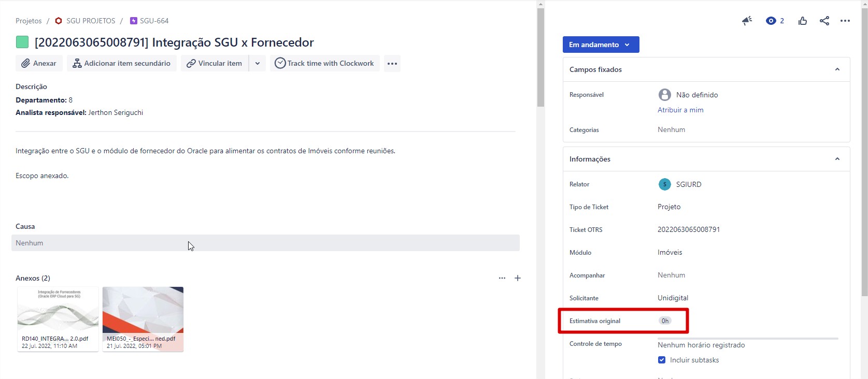The height and width of the screenshot is (379, 868).
Task: Click the feedback megaphone icon
Action: [x=747, y=21]
